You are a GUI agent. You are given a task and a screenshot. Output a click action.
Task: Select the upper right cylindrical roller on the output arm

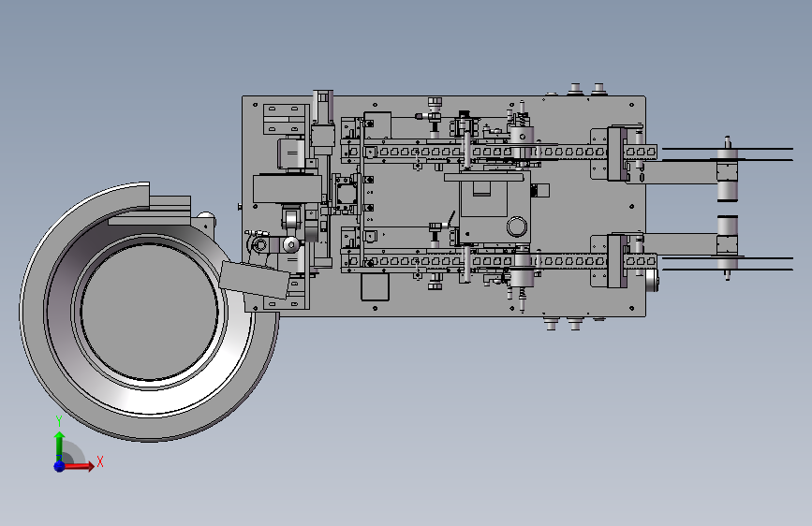(727, 175)
